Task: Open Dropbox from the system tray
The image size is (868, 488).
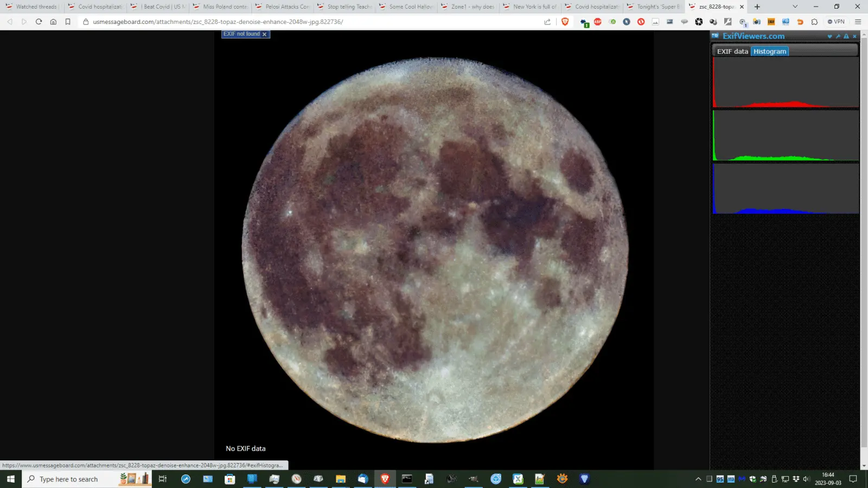Action: [796, 479]
